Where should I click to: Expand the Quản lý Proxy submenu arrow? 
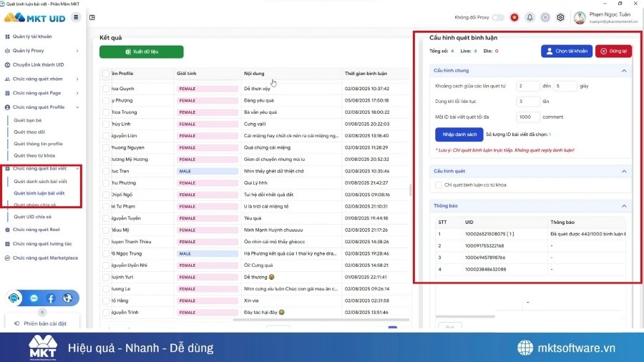pos(77,51)
